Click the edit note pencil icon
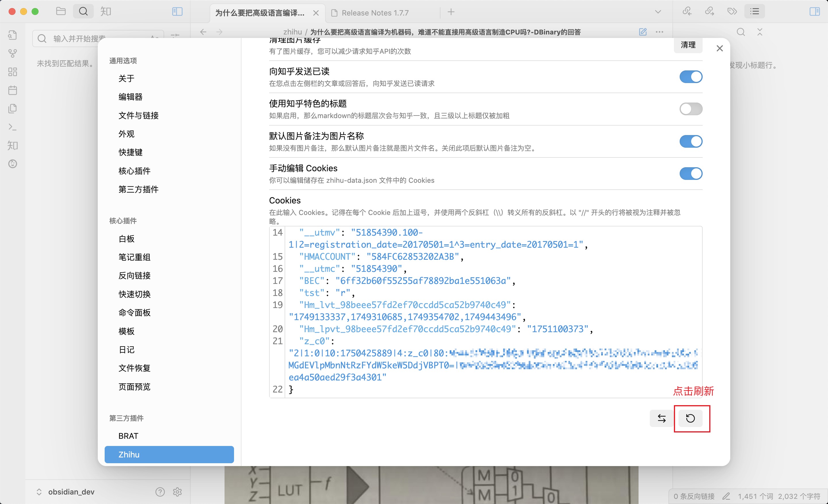 click(x=643, y=32)
